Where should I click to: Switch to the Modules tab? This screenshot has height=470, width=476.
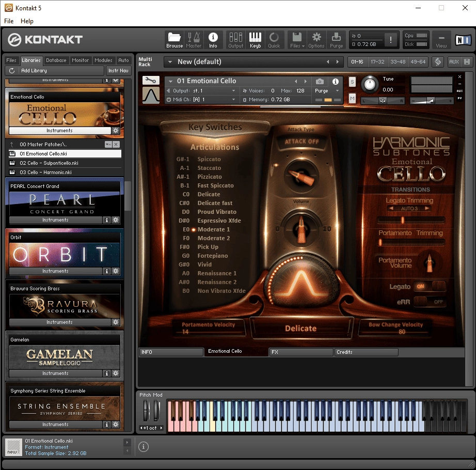pyautogui.click(x=103, y=60)
